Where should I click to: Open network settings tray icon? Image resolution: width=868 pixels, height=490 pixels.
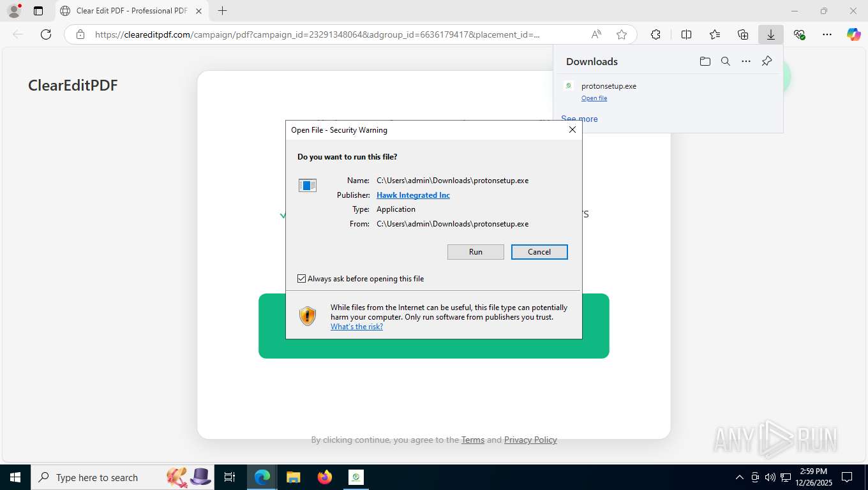coord(785,477)
